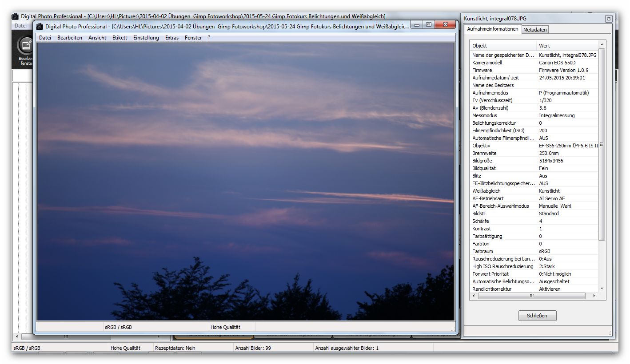
Task: Open the Etikett menu
Action: pos(120,38)
